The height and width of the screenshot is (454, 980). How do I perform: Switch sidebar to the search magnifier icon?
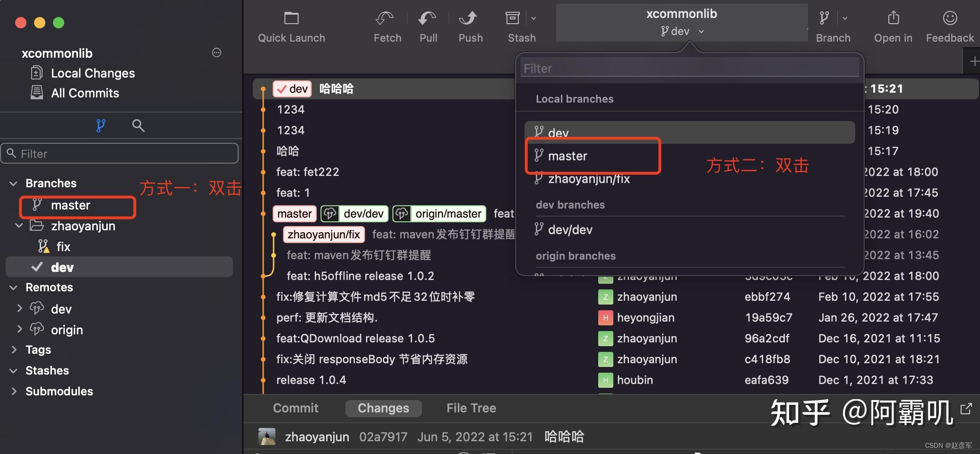138,125
